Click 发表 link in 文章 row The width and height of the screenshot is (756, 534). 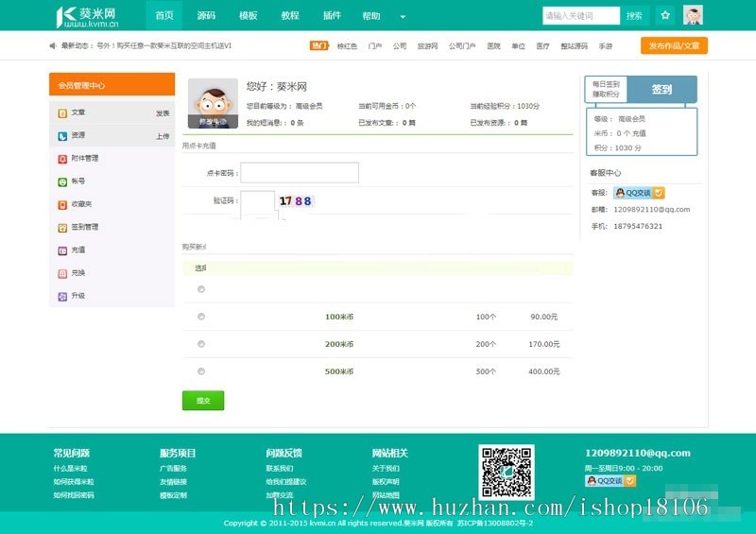[x=163, y=113]
